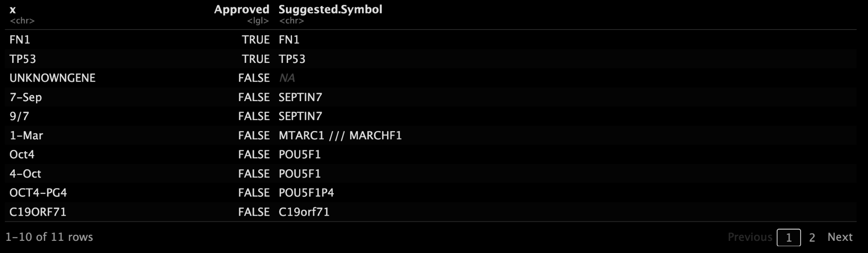Click the 4-Oct cell
The image size is (868, 253).
click(x=25, y=174)
